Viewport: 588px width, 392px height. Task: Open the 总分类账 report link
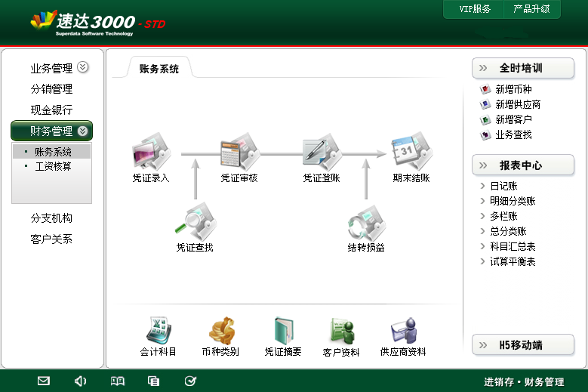508,231
